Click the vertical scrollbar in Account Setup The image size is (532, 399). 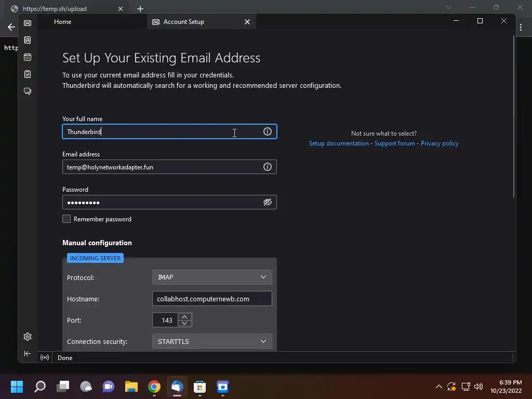[x=514, y=116]
